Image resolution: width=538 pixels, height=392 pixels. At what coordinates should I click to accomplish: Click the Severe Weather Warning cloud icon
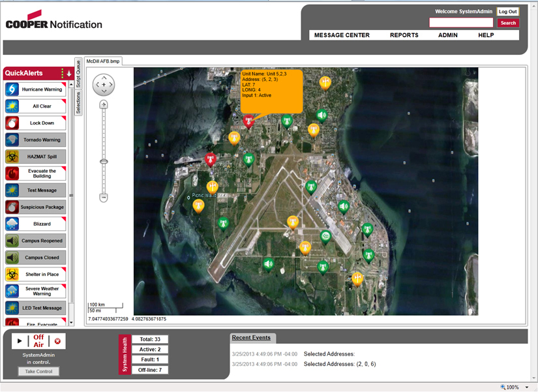coord(12,291)
